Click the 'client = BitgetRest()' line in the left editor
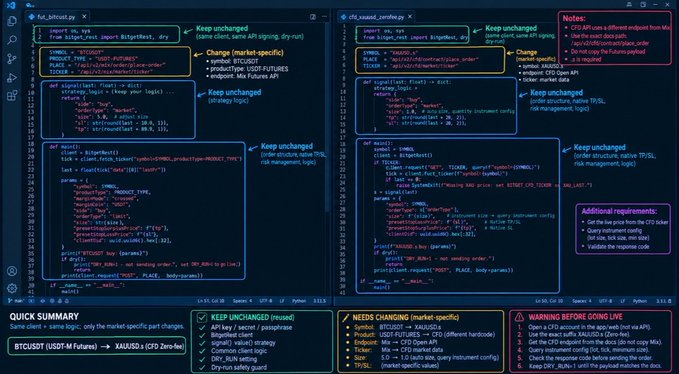 click(90, 153)
